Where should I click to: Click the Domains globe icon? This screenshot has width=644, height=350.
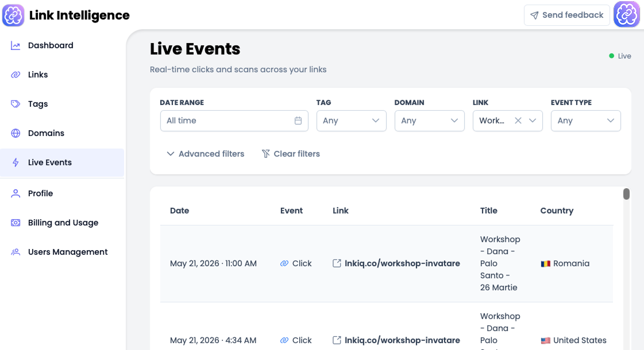pos(16,133)
